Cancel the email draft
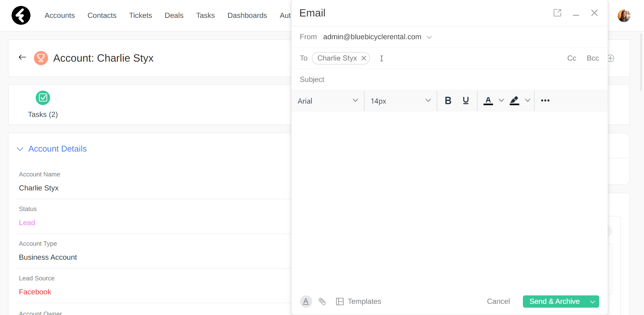Viewport: 644px width, 315px height. pos(498,301)
